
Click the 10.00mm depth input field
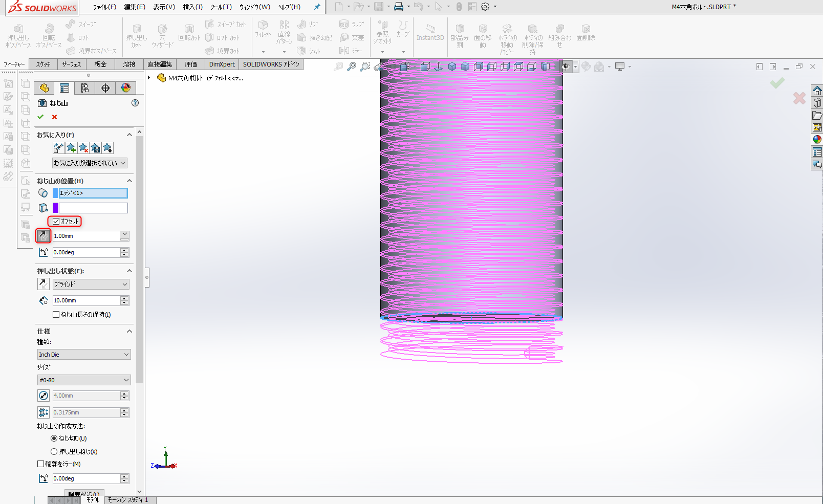point(86,300)
